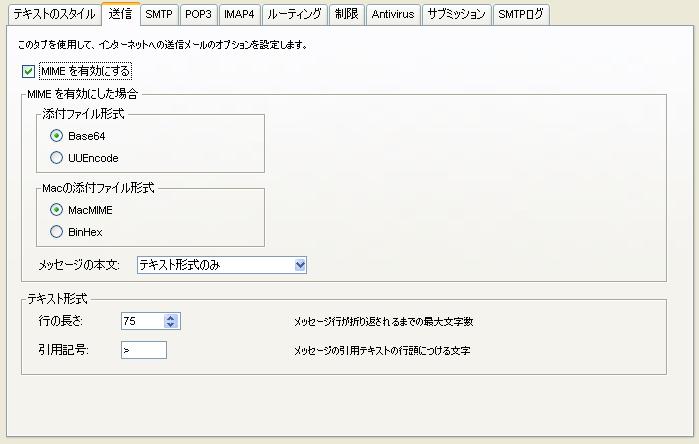Choose the BinHex radio button

pyautogui.click(x=56, y=231)
